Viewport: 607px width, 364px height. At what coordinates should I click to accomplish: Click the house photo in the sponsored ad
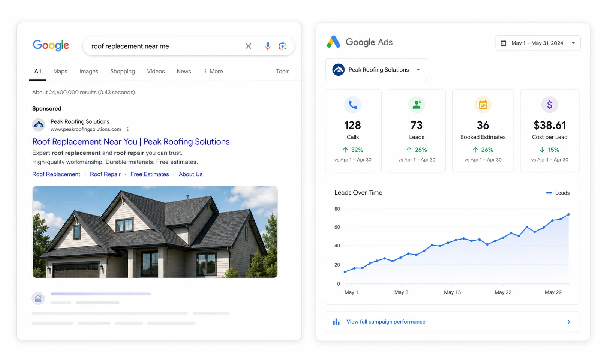[155, 232]
